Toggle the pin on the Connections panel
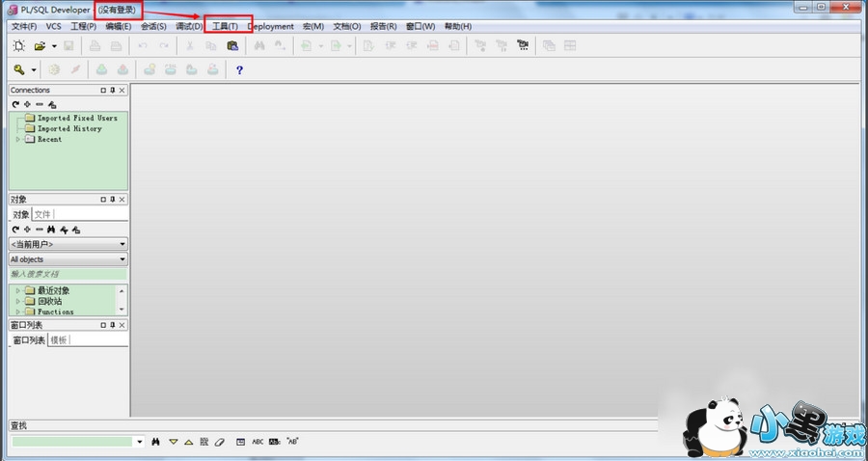This screenshot has width=868, height=461. tap(113, 91)
